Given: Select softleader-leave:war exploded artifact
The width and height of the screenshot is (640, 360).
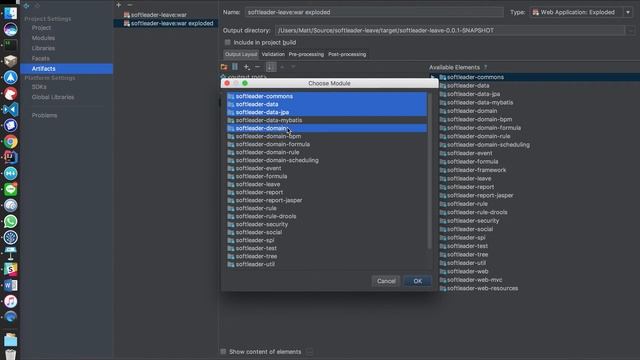Looking at the screenshot, I should pos(165,23).
